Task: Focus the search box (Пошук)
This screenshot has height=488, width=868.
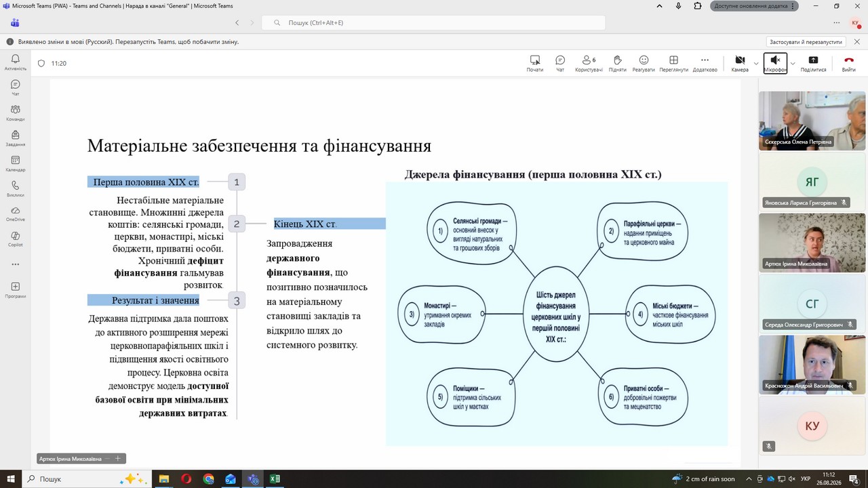Action: pyautogui.click(x=433, y=22)
